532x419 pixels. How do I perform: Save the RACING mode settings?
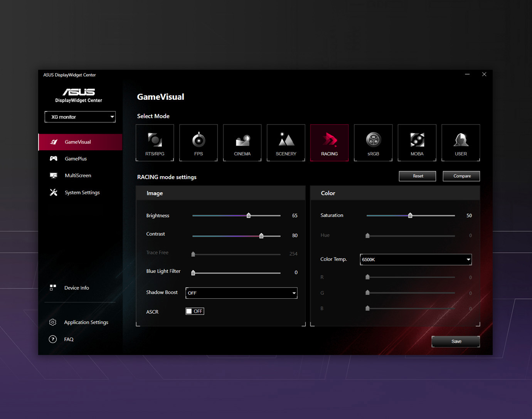[456, 341]
